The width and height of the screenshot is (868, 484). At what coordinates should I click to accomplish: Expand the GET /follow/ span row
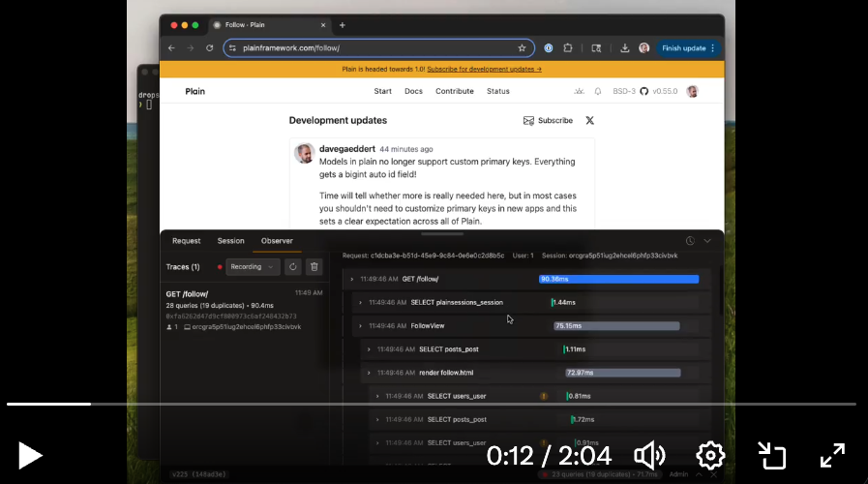coord(351,279)
